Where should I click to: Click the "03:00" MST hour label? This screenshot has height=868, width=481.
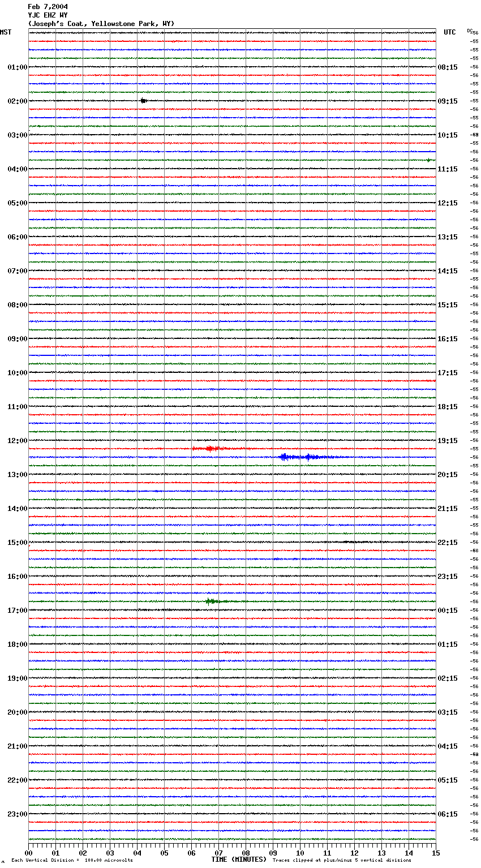[18, 135]
